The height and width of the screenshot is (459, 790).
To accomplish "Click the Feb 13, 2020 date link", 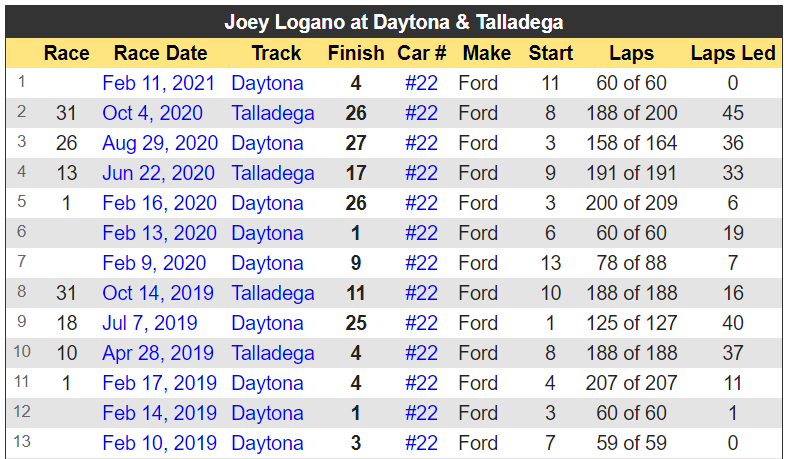I will coord(159,233).
